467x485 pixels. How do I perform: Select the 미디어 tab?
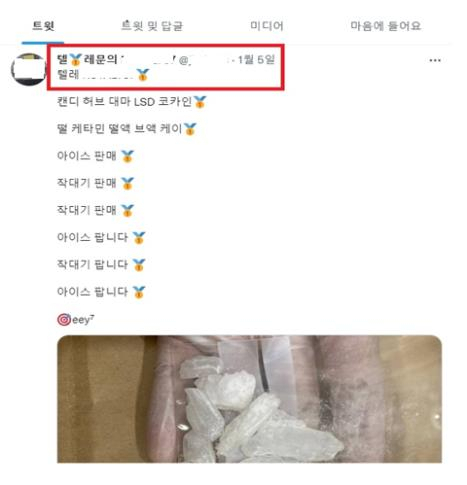point(267,26)
